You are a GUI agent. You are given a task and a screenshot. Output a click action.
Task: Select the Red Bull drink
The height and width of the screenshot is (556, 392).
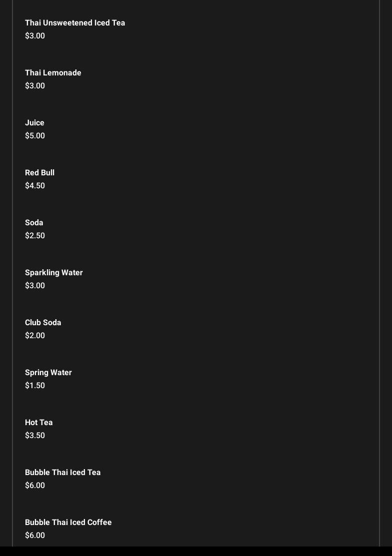click(x=39, y=173)
